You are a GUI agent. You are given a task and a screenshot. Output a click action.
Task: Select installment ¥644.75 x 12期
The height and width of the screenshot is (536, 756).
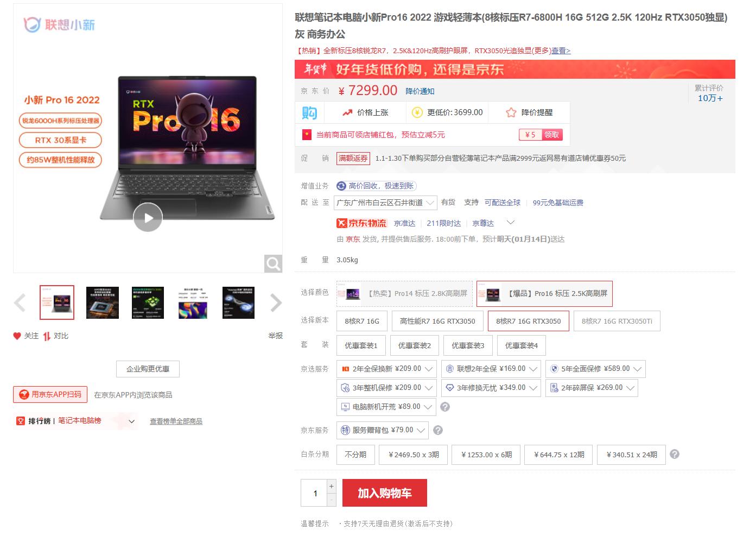[x=559, y=455]
